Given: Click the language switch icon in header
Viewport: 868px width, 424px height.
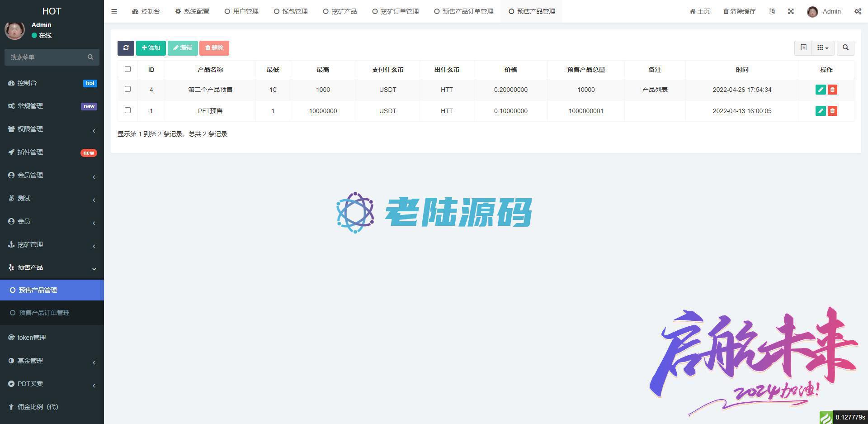Looking at the screenshot, I should click(x=772, y=11).
